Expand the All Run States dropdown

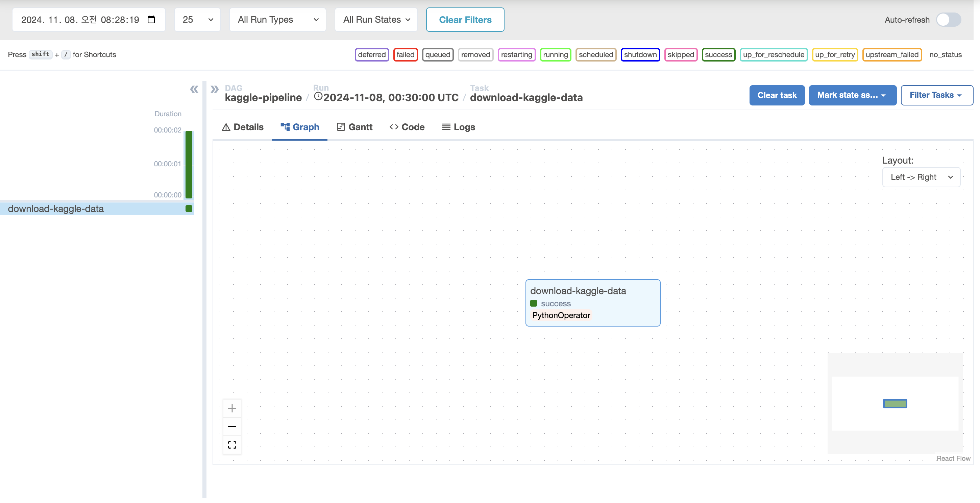pyautogui.click(x=376, y=19)
